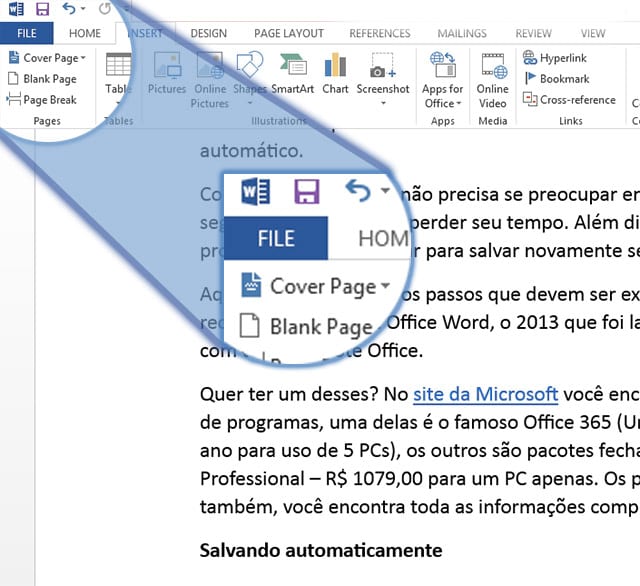Viewport: 640px width, 586px height.
Task: Click the 'Pages' group label
Action: coord(47,121)
